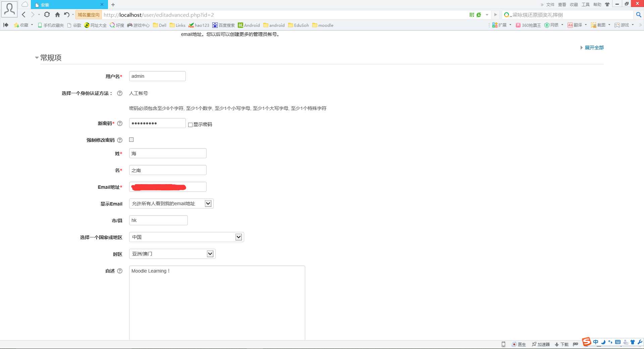This screenshot has height=349, width=644.
Task: Open the Dell bookmark folder
Action: point(160,25)
